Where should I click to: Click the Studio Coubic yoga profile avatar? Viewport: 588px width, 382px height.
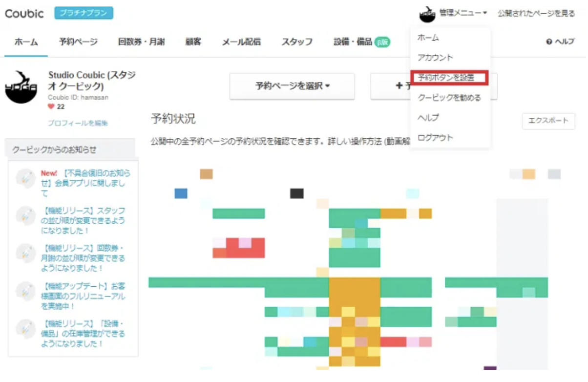[x=21, y=87]
